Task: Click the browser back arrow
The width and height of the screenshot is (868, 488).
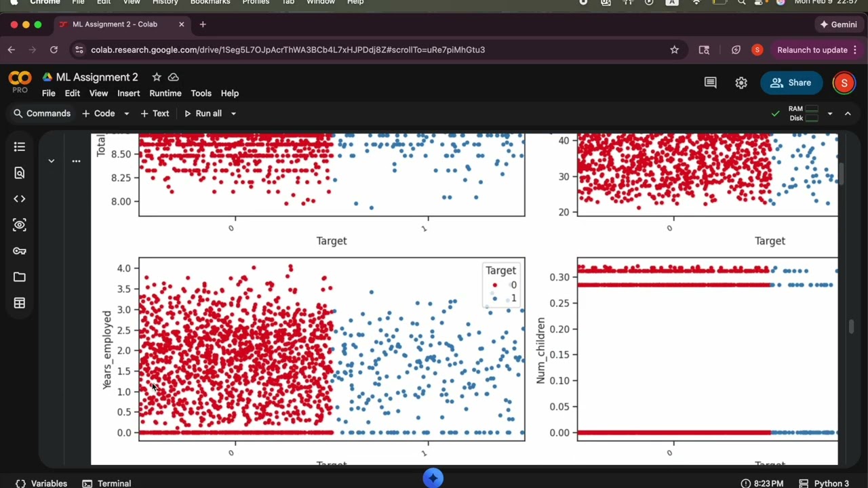Action: click(12, 49)
